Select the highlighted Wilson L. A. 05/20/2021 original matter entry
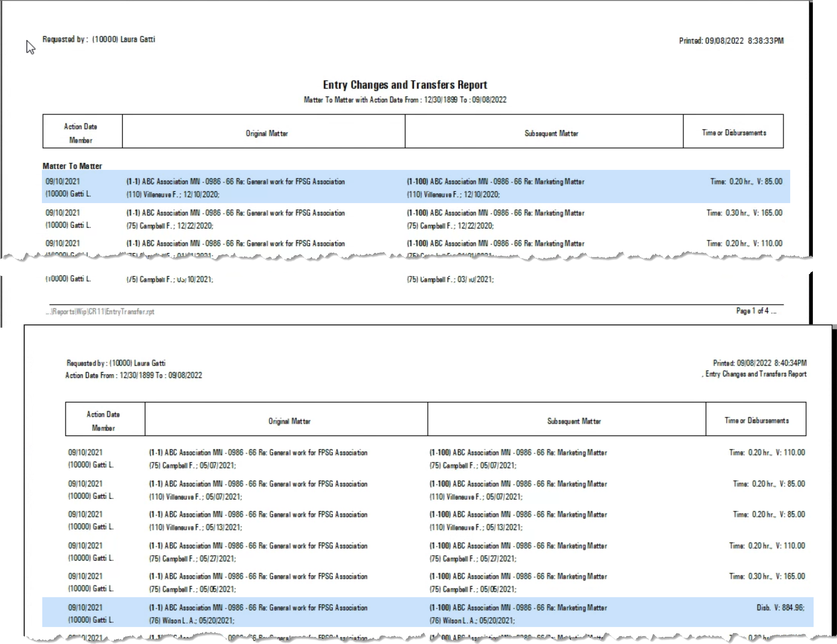 pos(258,614)
